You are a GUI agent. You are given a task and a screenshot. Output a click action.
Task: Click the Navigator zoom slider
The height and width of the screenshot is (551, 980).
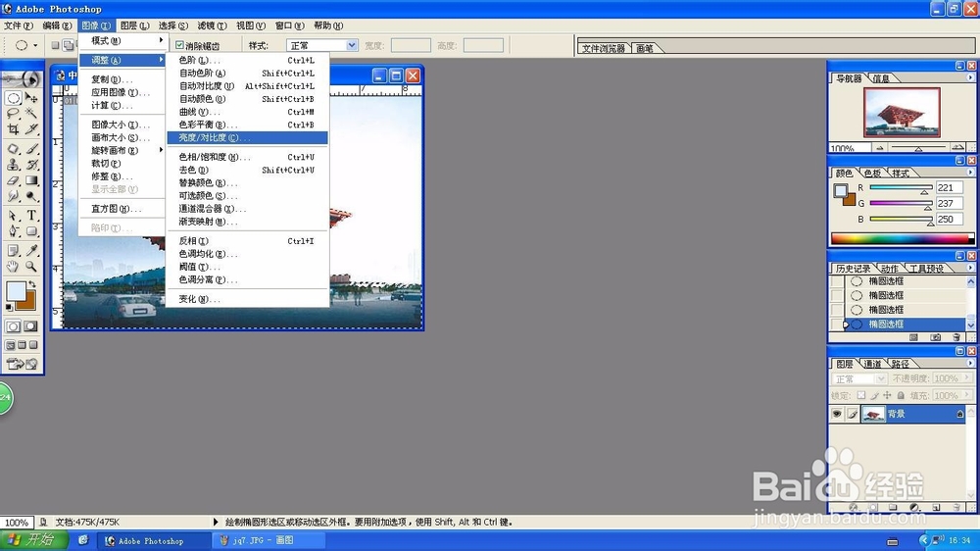pos(918,148)
